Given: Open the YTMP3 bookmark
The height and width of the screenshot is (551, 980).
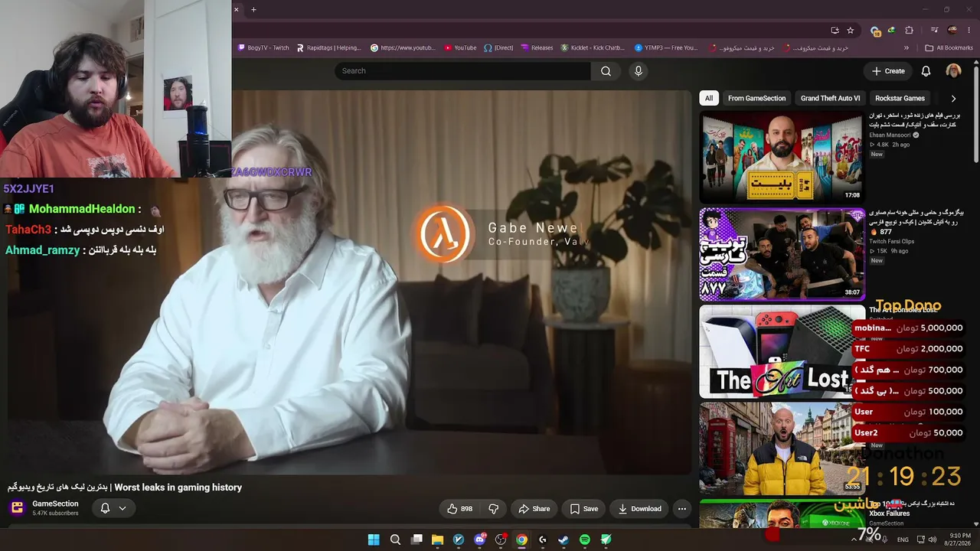Looking at the screenshot, I should (x=666, y=47).
